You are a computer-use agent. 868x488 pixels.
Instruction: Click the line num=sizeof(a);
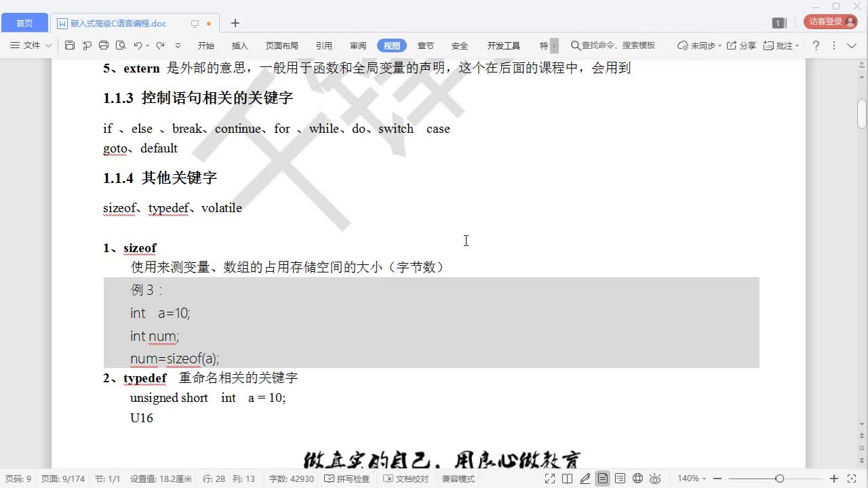coord(175,359)
